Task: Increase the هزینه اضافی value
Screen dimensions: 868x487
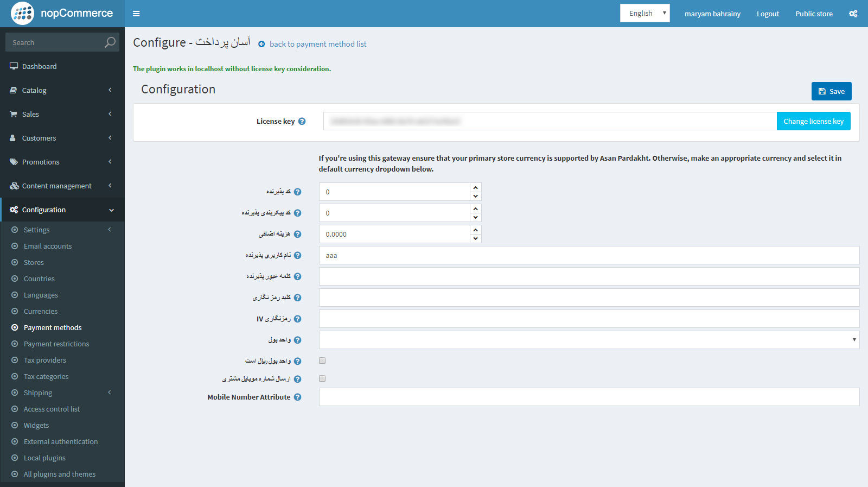Action: tap(476, 230)
